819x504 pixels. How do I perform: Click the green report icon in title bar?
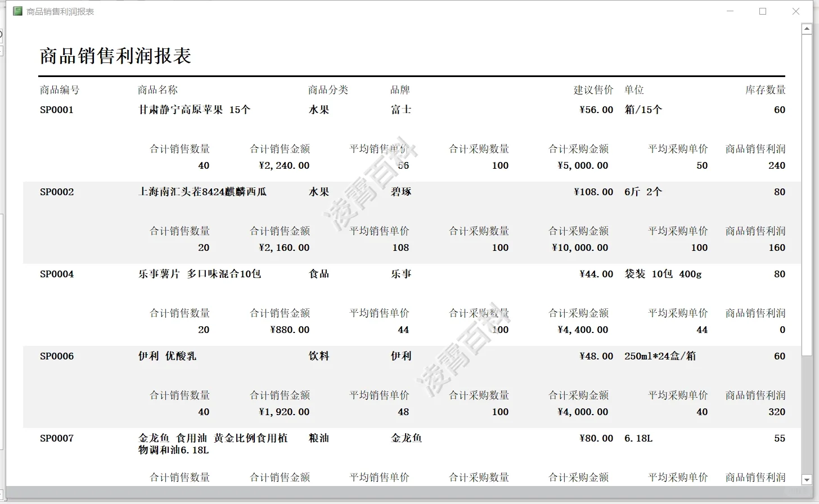[17, 11]
